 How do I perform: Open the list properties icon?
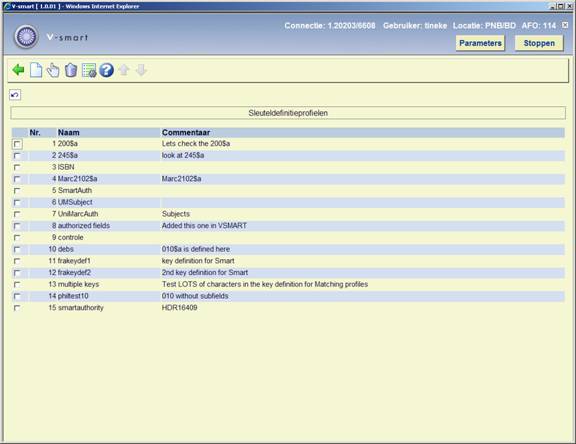(89, 70)
